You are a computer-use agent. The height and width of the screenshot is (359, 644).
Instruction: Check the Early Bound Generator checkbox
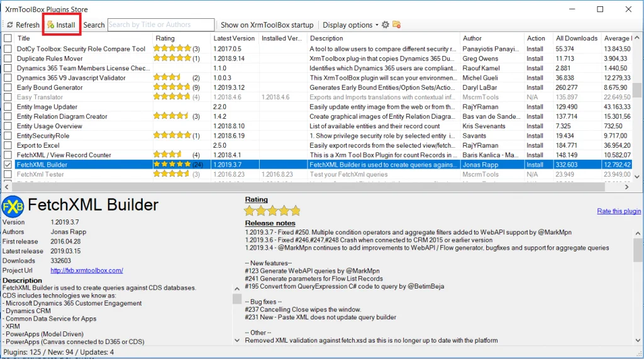pos(8,87)
